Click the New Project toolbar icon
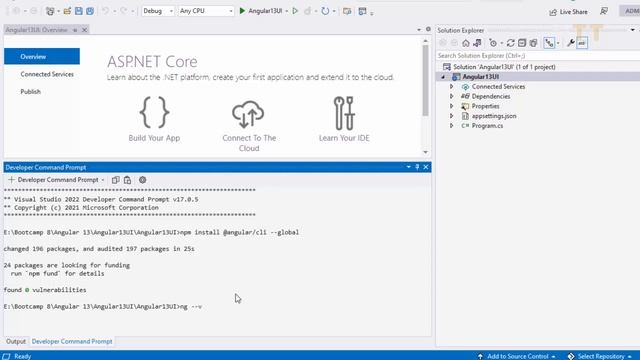Viewport: 640px width, 360px height. click(x=50, y=11)
